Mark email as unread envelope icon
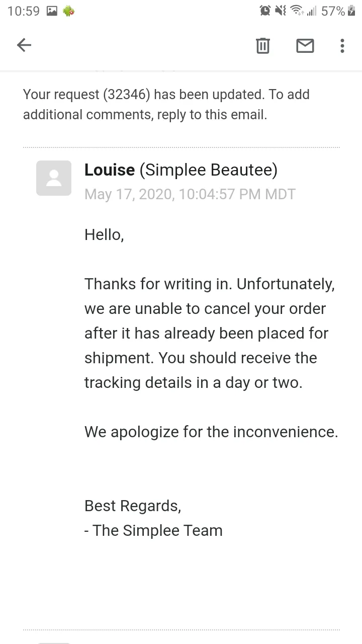Screen dimensions: 362x644 pyautogui.click(x=305, y=46)
